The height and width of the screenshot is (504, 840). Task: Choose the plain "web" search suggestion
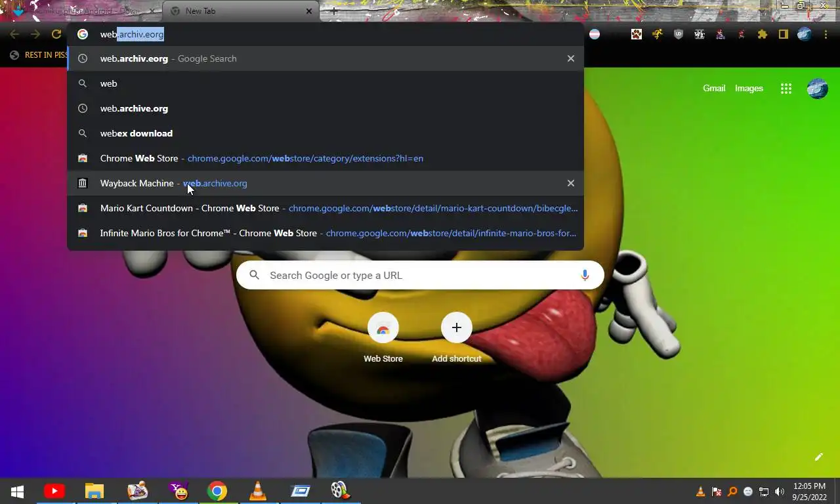(x=325, y=83)
